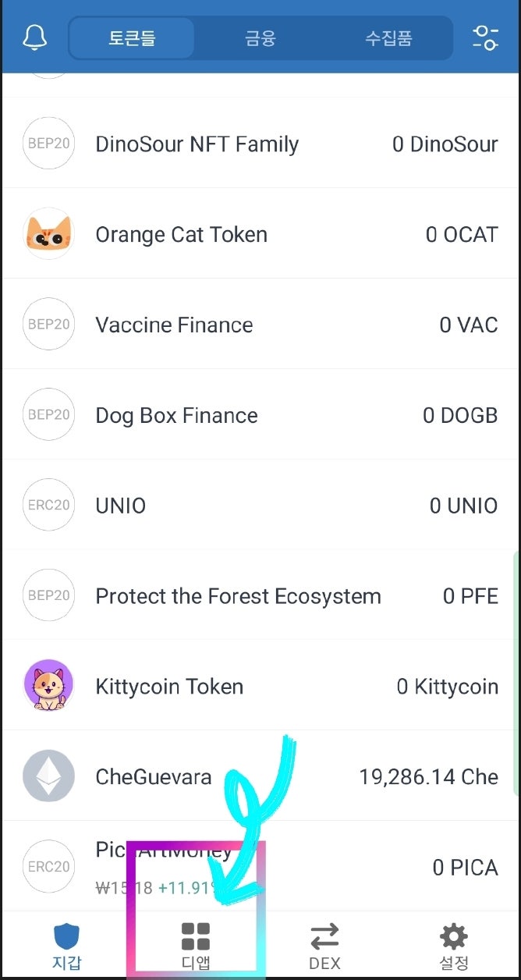521x980 pixels.
Task: Select the UNIO token entry
Action: click(121, 506)
